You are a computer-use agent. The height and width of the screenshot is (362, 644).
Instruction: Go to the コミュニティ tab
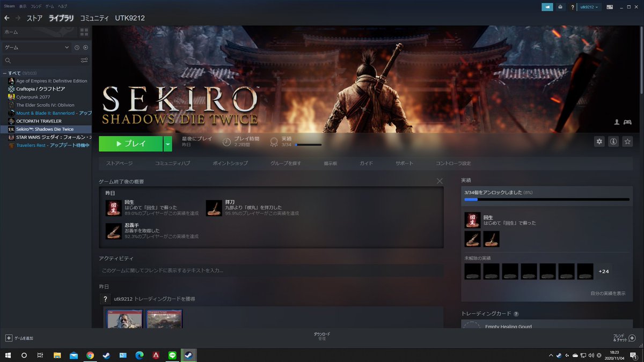point(94,18)
